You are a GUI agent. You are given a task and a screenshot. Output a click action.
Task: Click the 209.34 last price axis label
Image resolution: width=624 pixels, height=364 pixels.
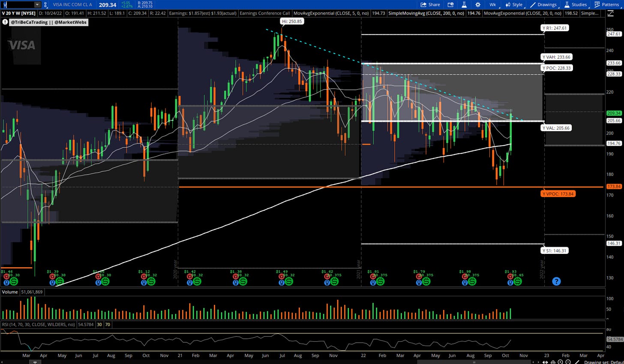pyautogui.click(x=614, y=113)
